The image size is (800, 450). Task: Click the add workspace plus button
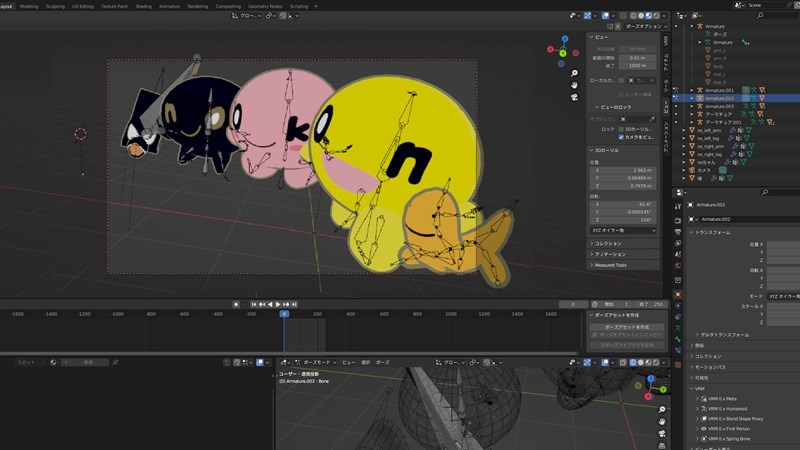(316, 6)
